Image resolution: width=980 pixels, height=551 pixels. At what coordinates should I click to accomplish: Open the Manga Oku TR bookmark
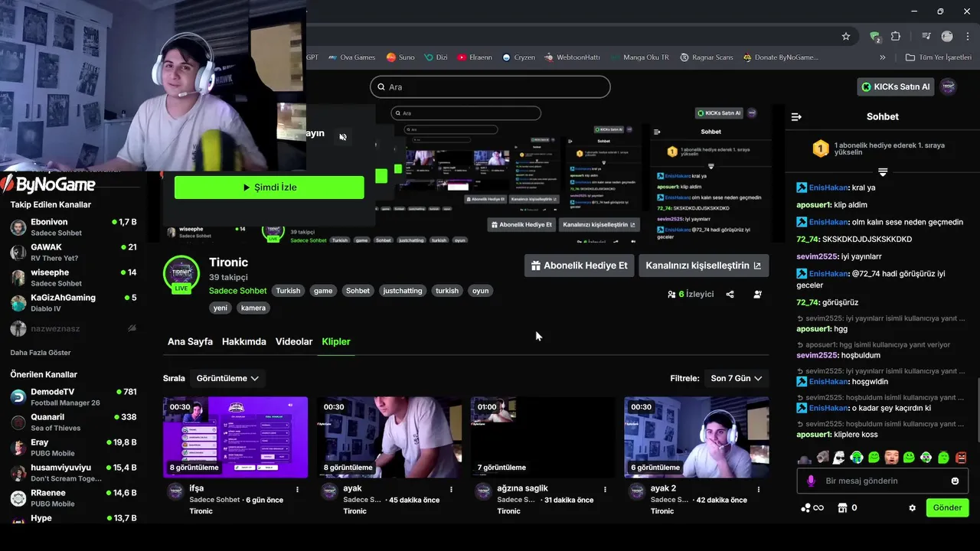pyautogui.click(x=640, y=57)
